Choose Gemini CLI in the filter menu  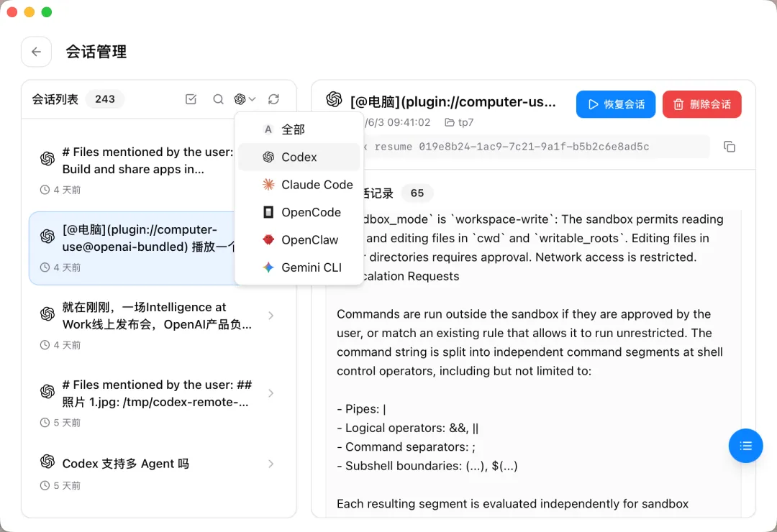(299, 267)
